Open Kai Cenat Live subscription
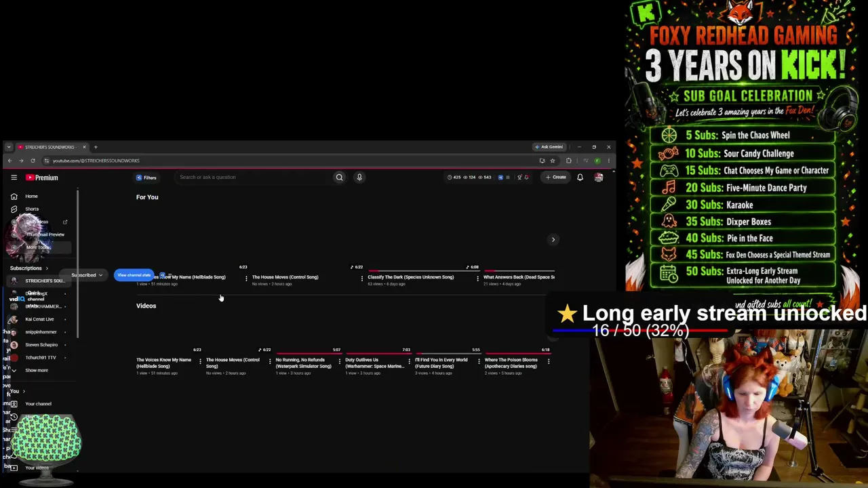The height and width of the screenshot is (488, 868). coord(39,319)
